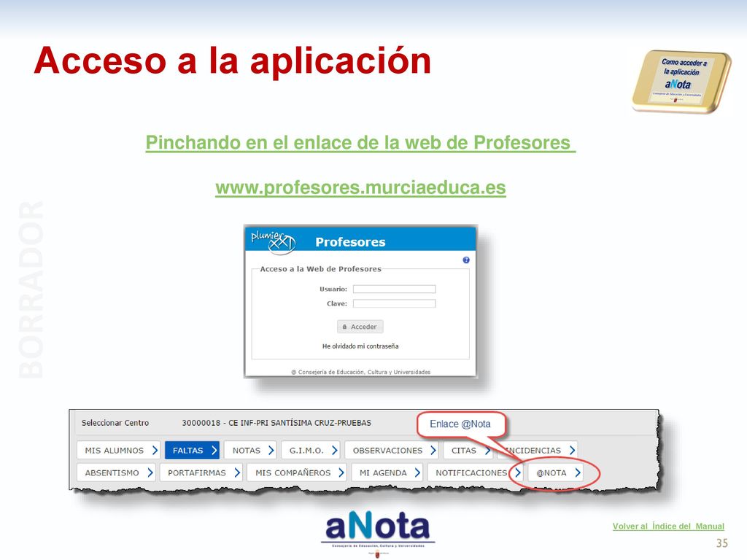Click the chevron next to NOTAS
Screen dimensions: 747x560
click(x=271, y=450)
